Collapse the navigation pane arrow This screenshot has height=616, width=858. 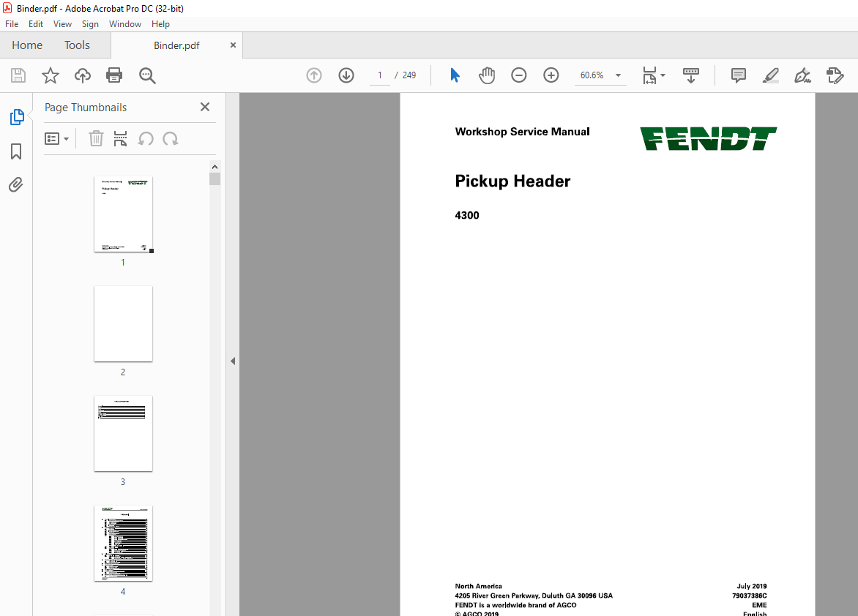[x=233, y=361]
